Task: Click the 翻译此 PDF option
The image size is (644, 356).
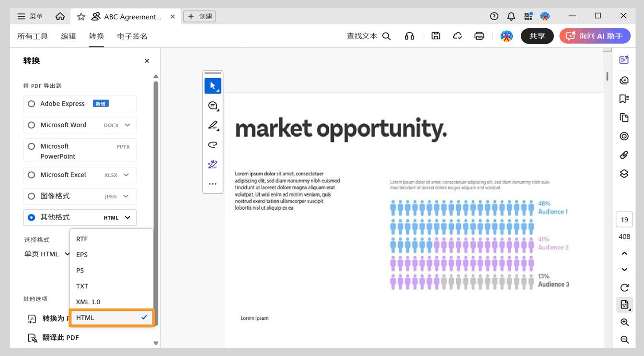Action: pos(53,337)
